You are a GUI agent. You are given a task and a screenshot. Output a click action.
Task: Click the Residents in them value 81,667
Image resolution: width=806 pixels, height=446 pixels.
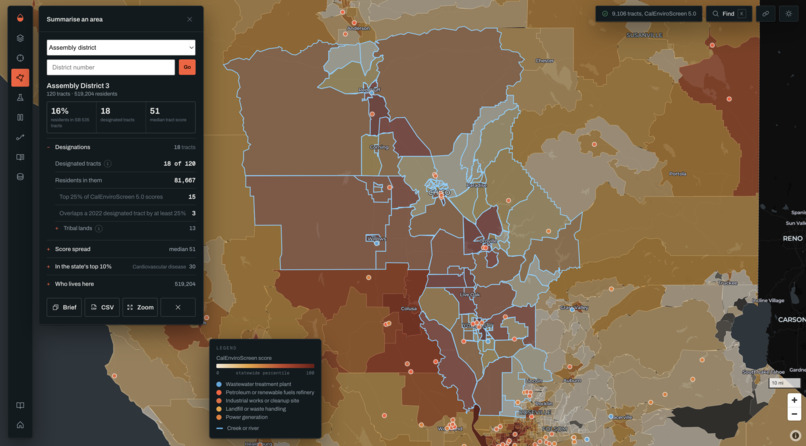point(185,180)
